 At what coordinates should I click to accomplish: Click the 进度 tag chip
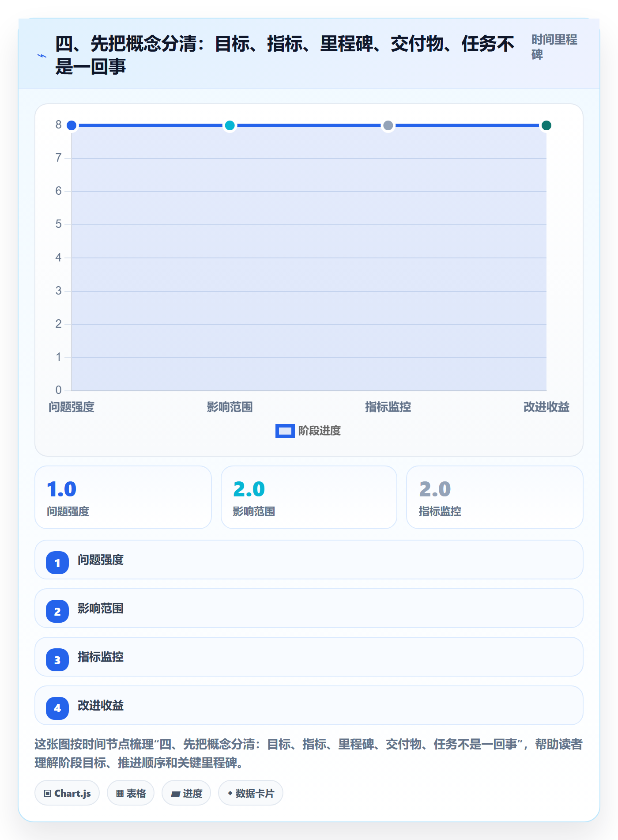tap(186, 793)
